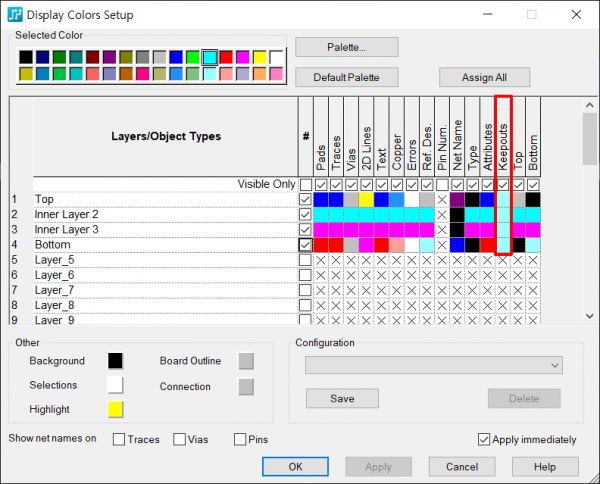600x484 pixels.
Task: Enable show net names on Pins
Action: click(241, 439)
